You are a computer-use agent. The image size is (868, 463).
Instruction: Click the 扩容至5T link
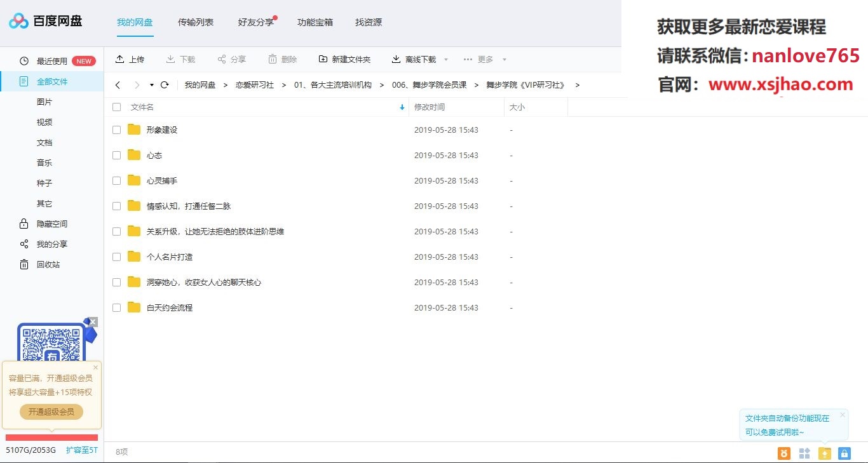(82, 450)
